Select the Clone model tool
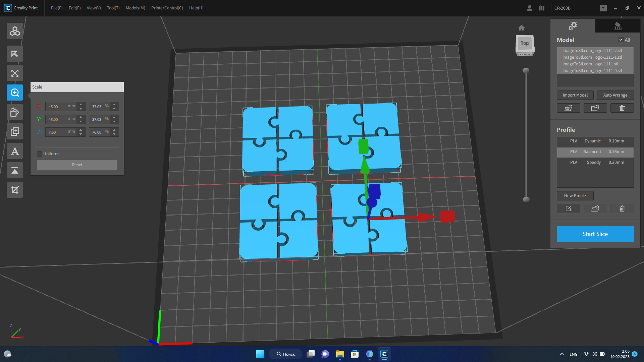Viewport: 644px width, 362px height. point(14,131)
